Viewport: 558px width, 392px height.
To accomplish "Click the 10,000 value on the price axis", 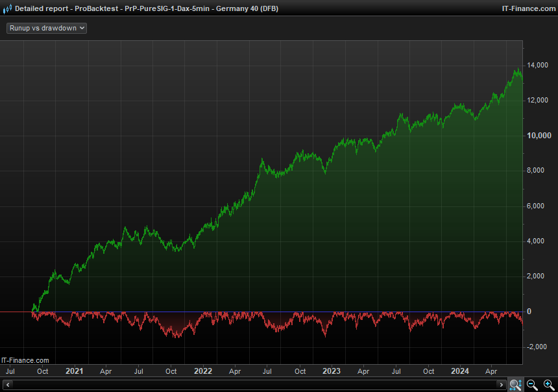I will click(x=539, y=136).
